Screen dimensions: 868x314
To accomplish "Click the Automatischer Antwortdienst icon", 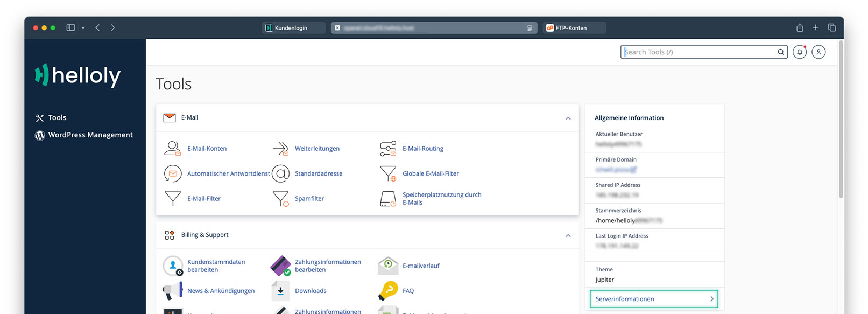I will coord(173,173).
